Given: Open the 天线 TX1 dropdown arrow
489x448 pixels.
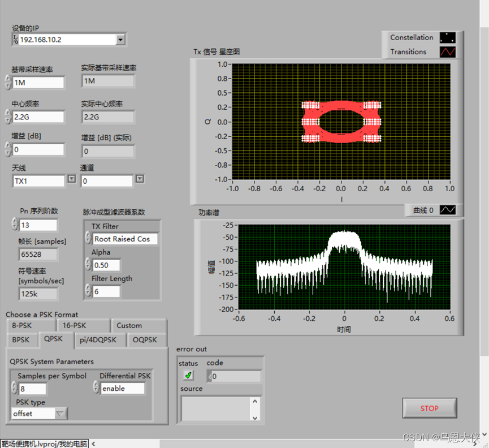Looking at the screenshot, I should click(x=72, y=179).
